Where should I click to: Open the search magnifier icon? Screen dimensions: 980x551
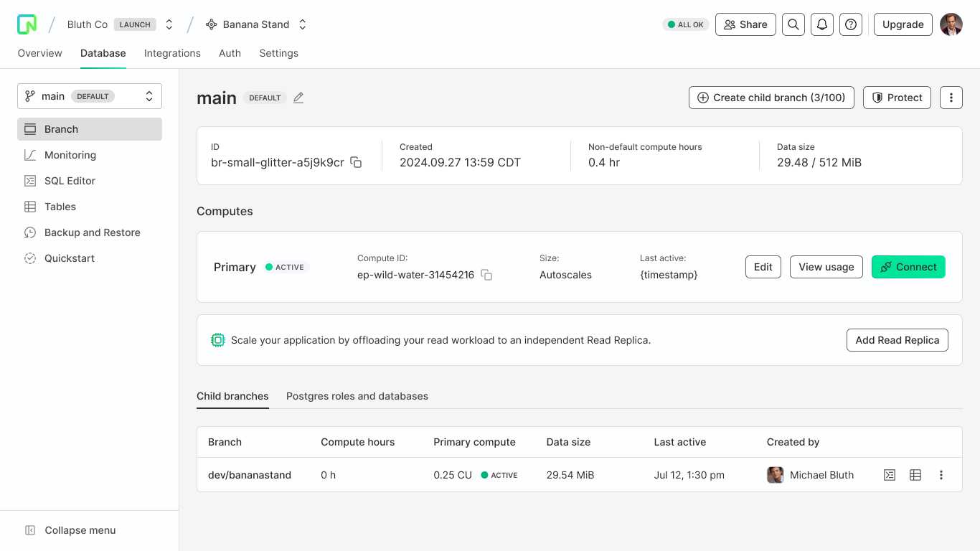pyautogui.click(x=793, y=24)
